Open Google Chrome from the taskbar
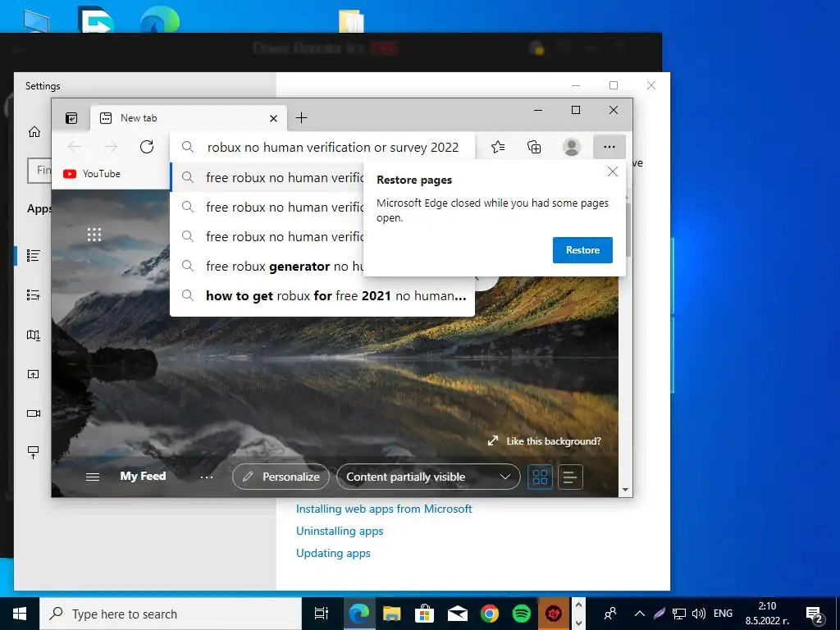Screen dimensions: 840x630 coord(489,614)
